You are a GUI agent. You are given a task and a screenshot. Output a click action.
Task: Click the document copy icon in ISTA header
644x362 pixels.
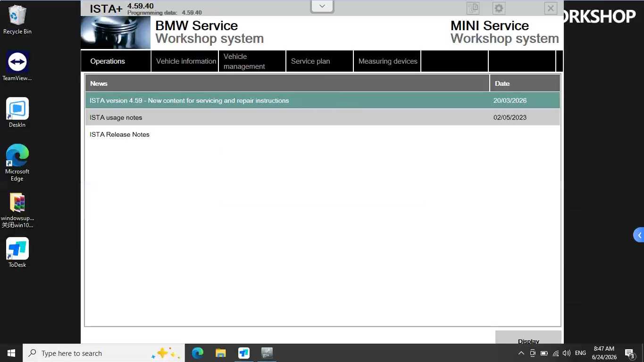[473, 8]
